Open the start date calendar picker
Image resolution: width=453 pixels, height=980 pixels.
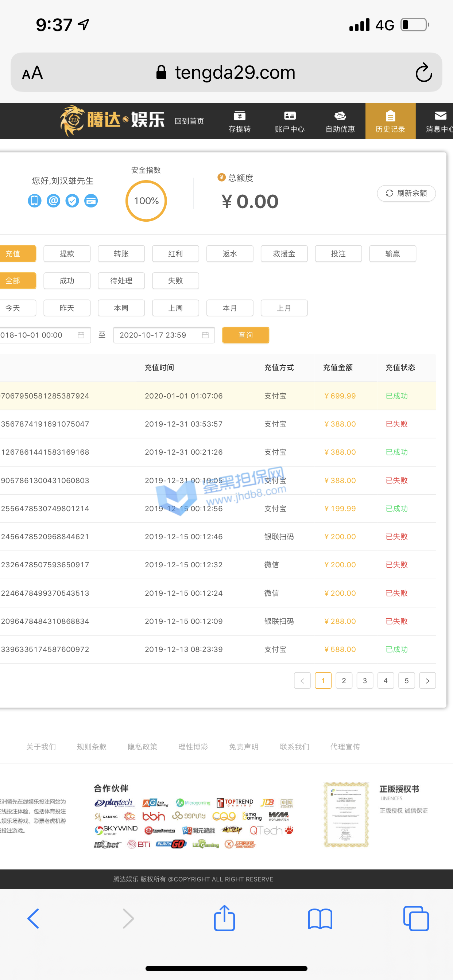81,335
